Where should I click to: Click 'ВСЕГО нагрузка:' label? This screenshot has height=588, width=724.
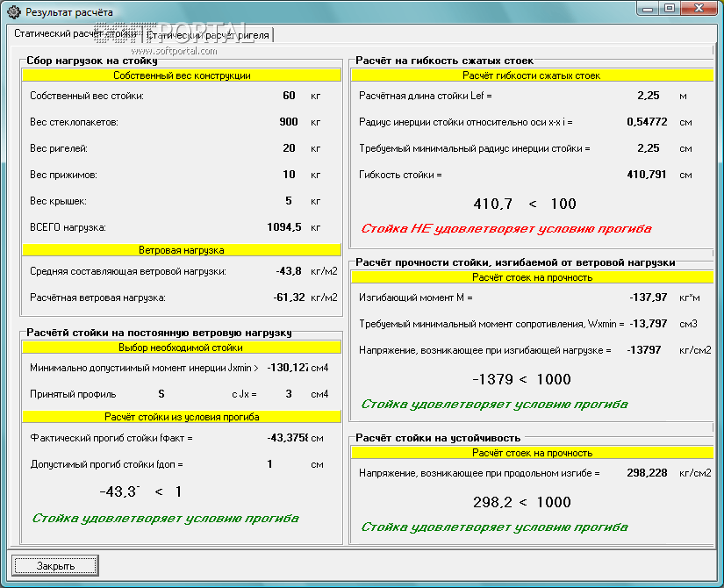pos(68,227)
